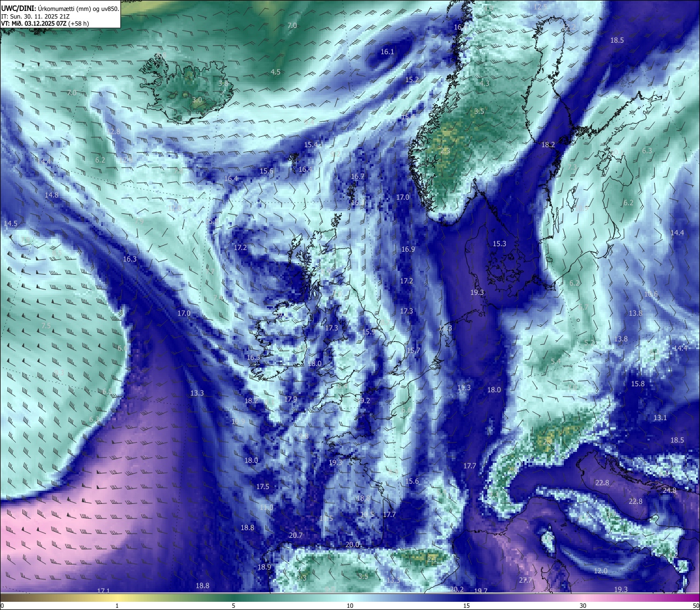Click the map value 18.9
Image resolution: width=700 pixels, height=610 pixels.
point(264,567)
